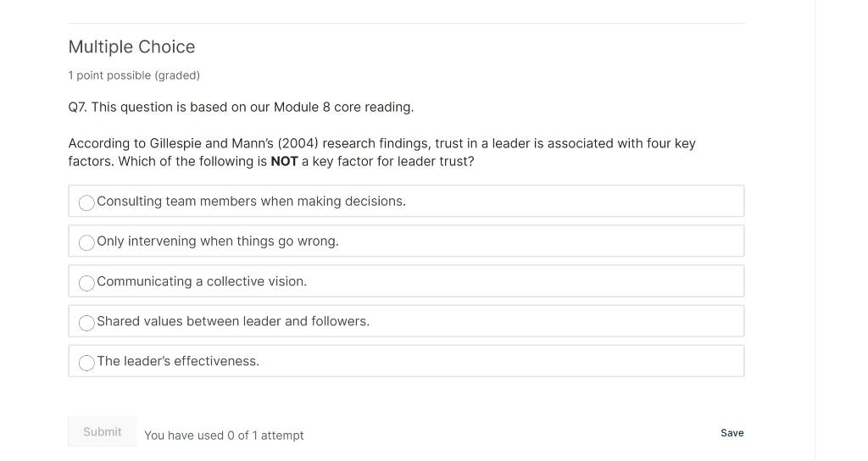The width and height of the screenshot is (868, 461).
Task: Click the 'Q7' question intro line
Action: click(241, 108)
